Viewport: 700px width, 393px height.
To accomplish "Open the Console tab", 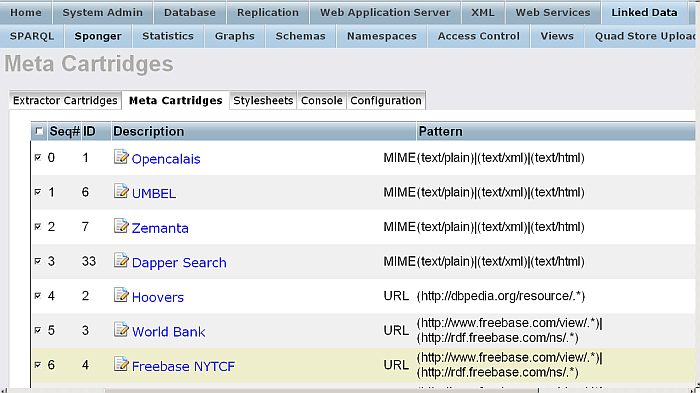I will tap(321, 100).
